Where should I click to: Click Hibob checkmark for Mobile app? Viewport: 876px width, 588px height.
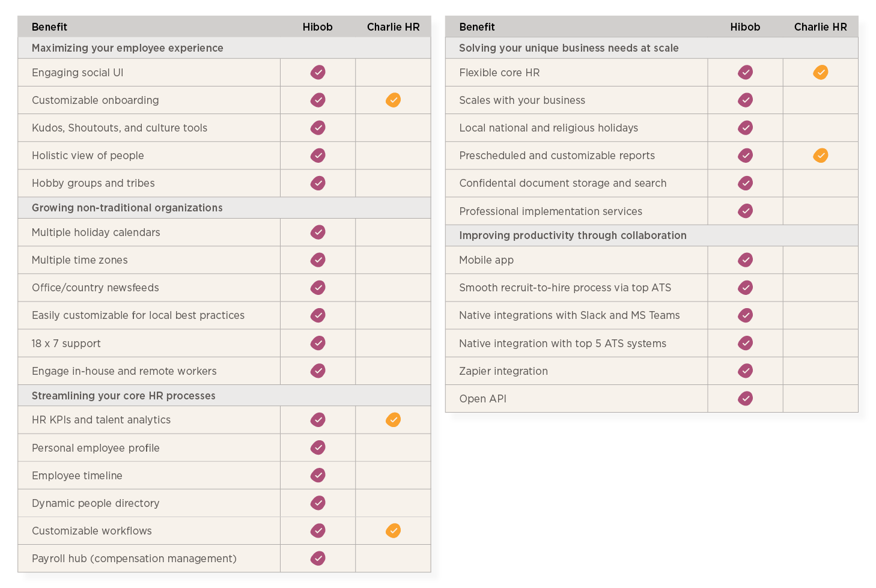745,260
